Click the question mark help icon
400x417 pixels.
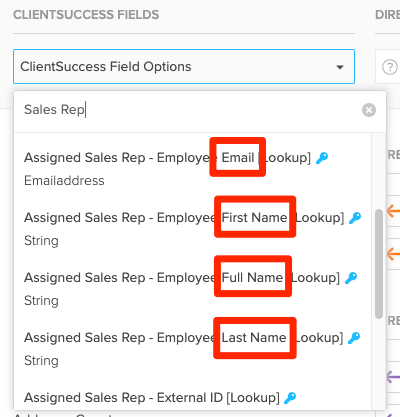point(389,67)
